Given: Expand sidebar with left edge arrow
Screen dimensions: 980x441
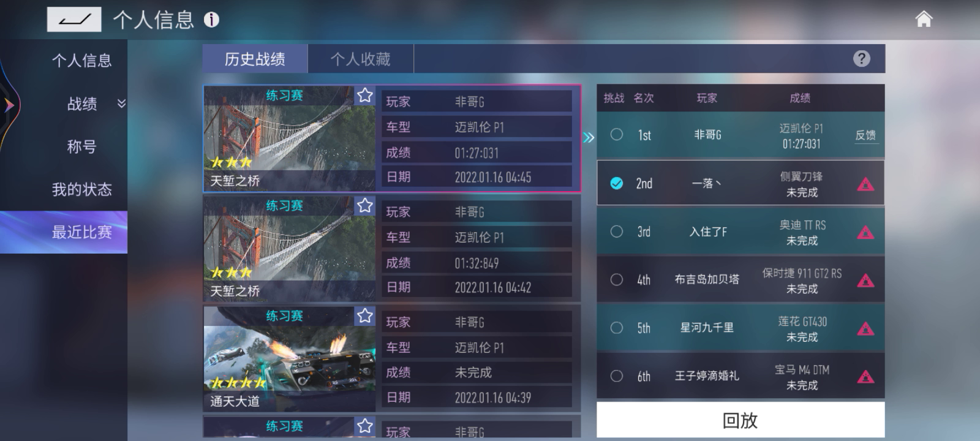Looking at the screenshot, I should (x=9, y=105).
